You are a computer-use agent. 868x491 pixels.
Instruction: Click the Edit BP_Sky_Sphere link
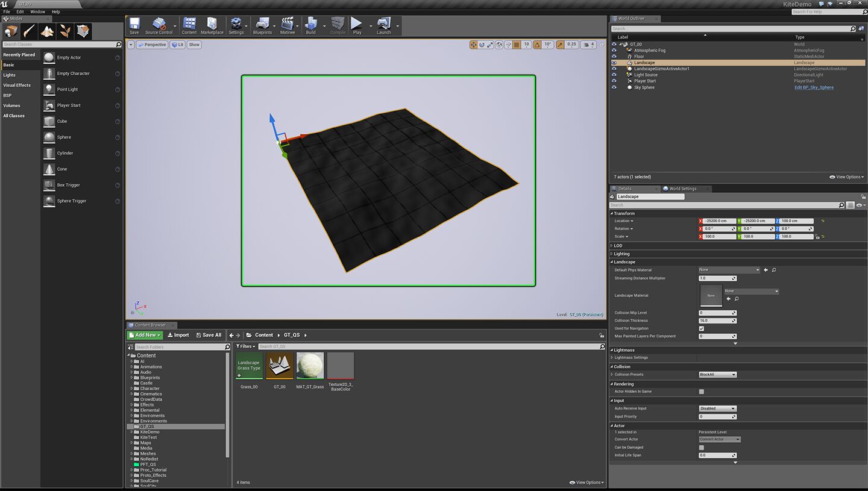[x=814, y=87]
